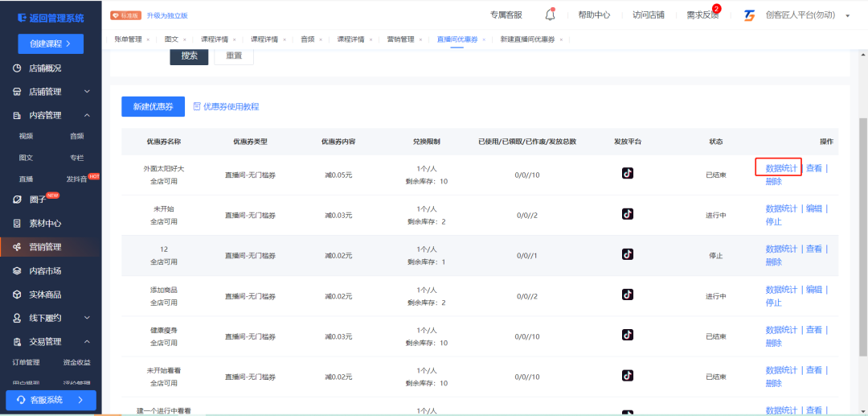The image size is (868, 416).
Task: Click the TikTok icon in 未开始看看 row
Action: (627, 375)
